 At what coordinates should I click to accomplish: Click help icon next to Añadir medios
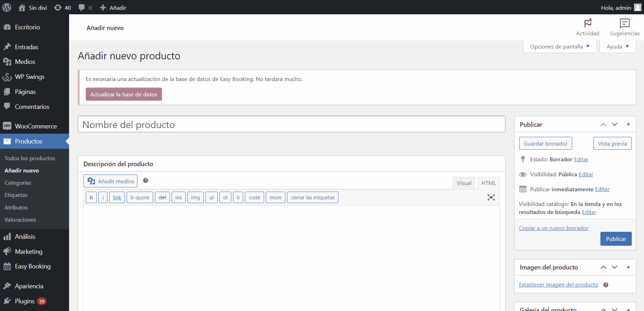146,181
